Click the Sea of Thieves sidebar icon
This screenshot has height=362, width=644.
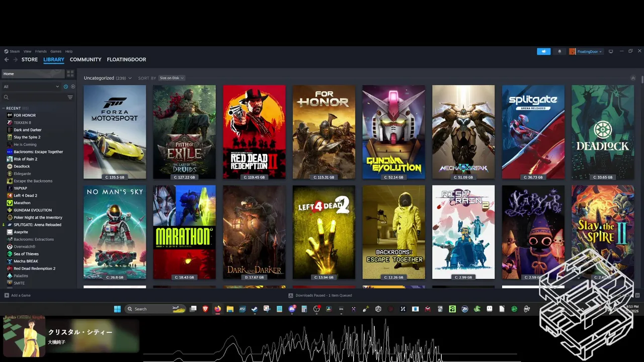[10, 254]
